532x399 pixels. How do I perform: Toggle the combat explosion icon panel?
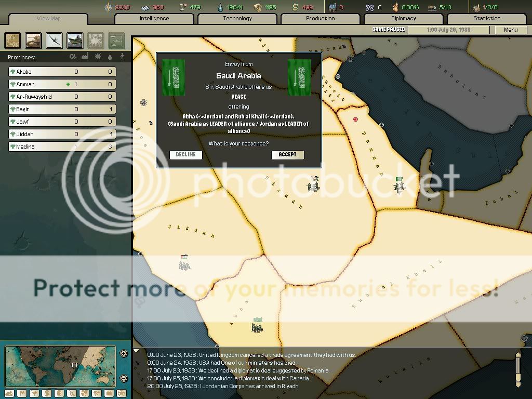coord(96,41)
